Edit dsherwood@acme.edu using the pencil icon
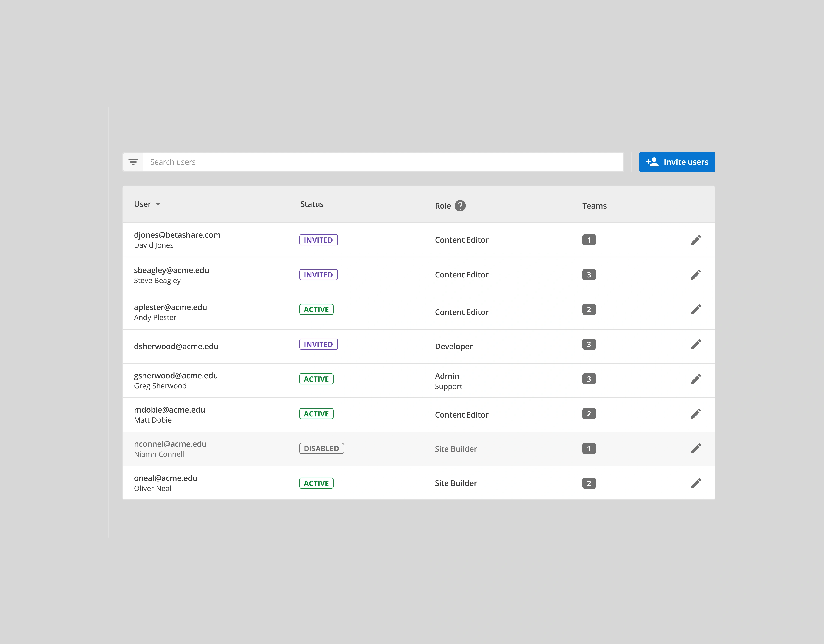 pyautogui.click(x=696, y=344)
